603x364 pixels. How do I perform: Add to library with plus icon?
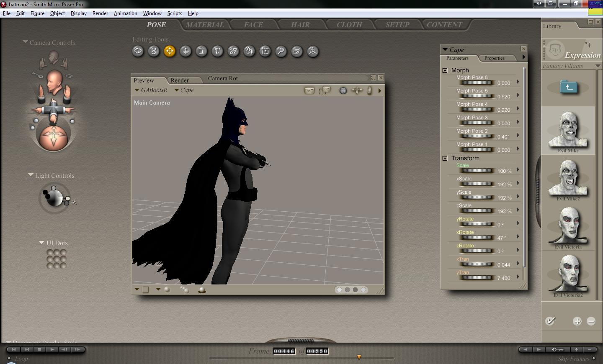point(577,321)
